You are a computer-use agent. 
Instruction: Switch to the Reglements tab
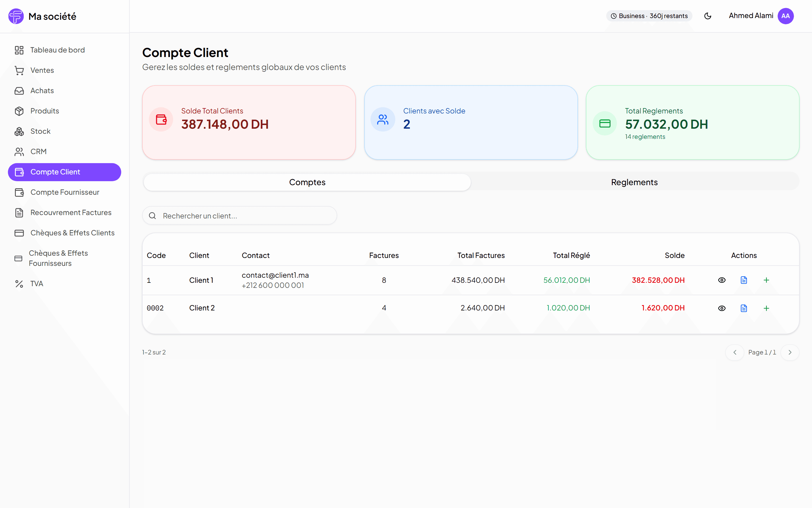tap(634, 182)
